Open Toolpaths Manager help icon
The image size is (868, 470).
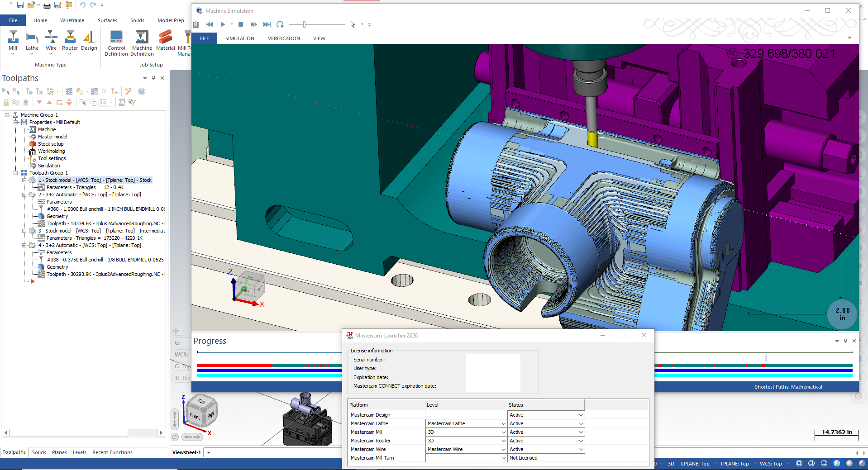click(142, 91)
